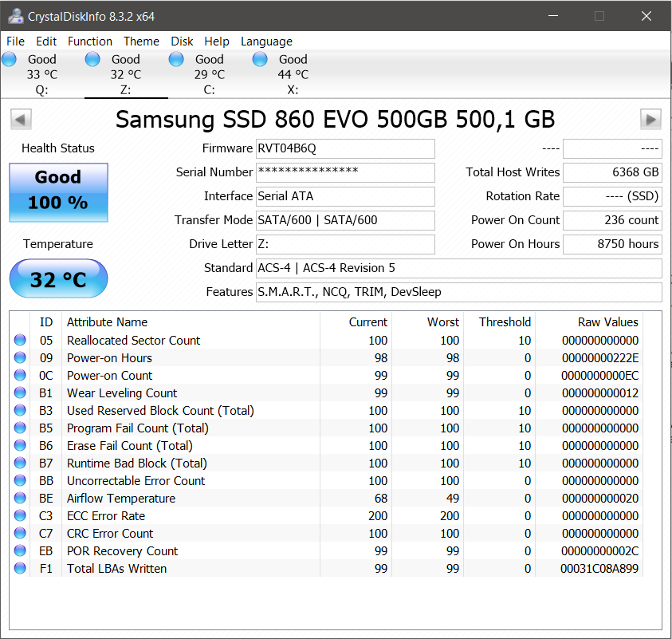Minimize the CrystalDiskInfo window

[553, 16]
